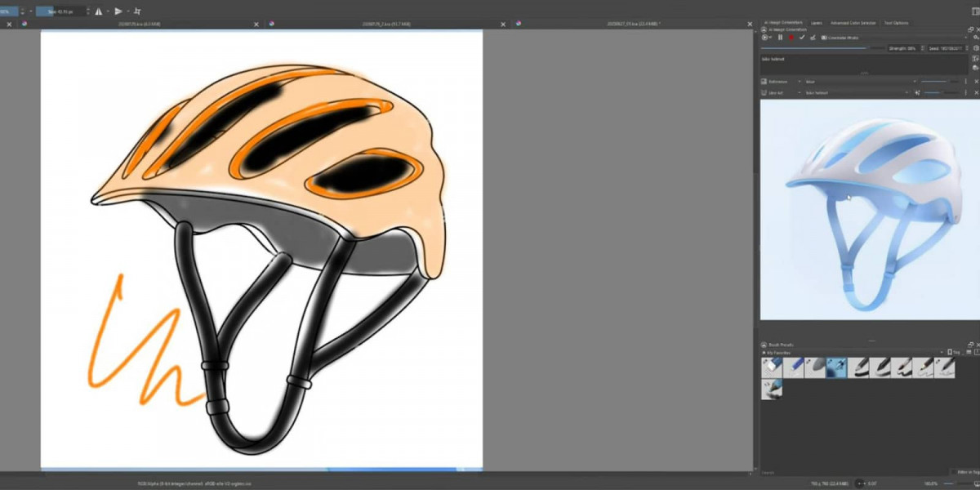
Task: Open the Advanced Color Selector tab
Action: point(853,23)
